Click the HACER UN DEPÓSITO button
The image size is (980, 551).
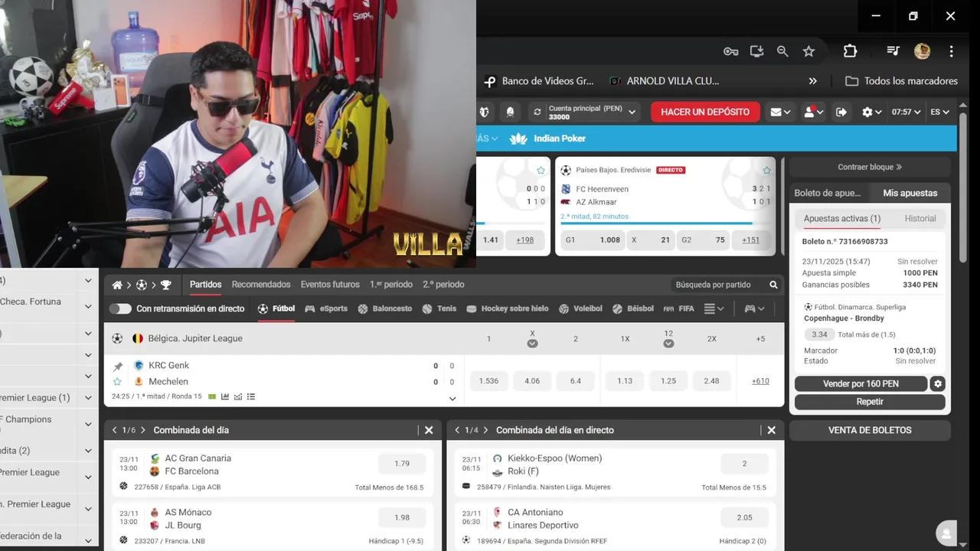tap(705, 112)
